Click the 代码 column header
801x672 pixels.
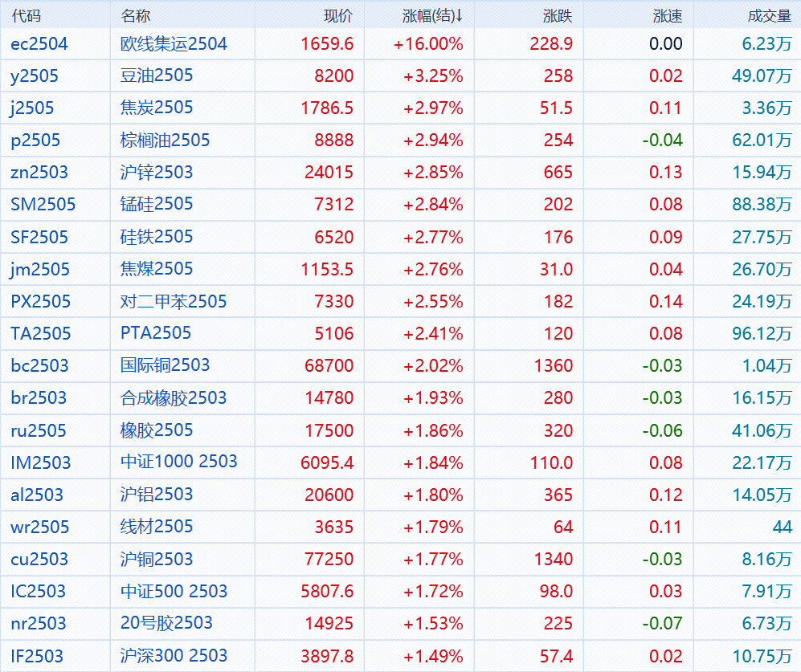[26, 16]
